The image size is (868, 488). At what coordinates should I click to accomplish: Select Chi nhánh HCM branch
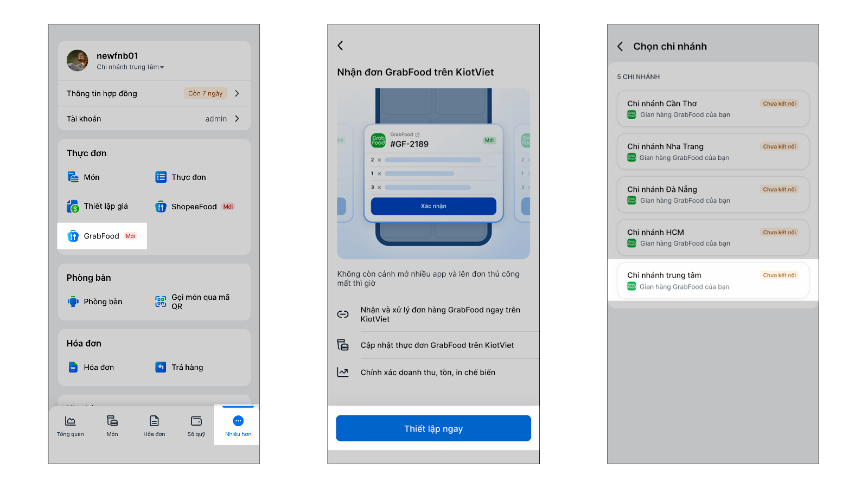(x=713, y=237)
